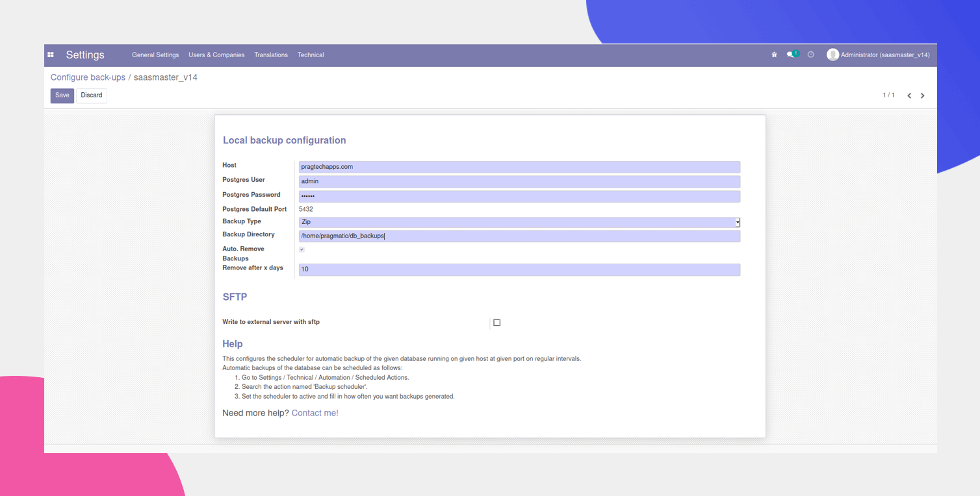Click the saasmaster_v14 breadcrumb text
The height and width of the screenshot is (496, 980).
pos(166,77)
